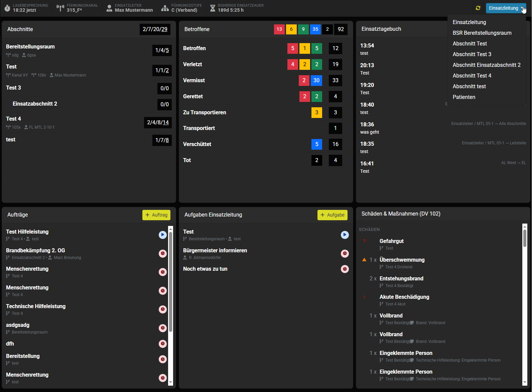Click green total badge 9 in Betroffene header
Image resolution: width=532 pixels, height=392 pixels.
[303, 29]
